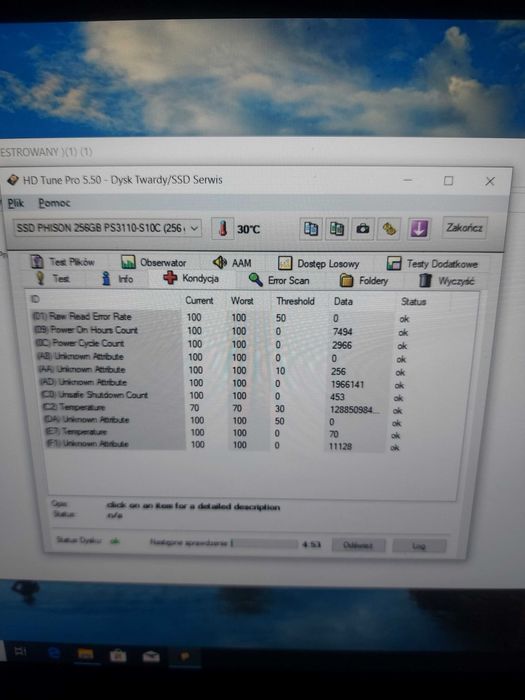Click the data value 2966
This screenshot has width=525, height=700.
coord(342,345)
